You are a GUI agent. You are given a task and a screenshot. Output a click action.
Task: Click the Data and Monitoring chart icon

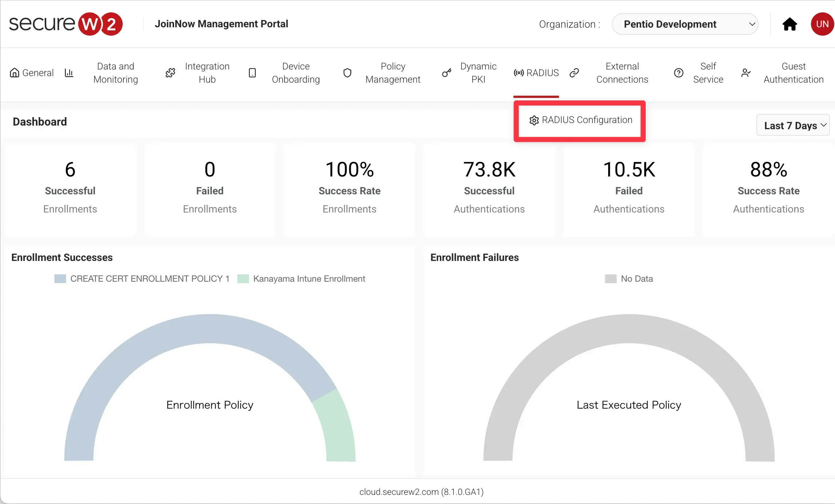coord(69,73)
